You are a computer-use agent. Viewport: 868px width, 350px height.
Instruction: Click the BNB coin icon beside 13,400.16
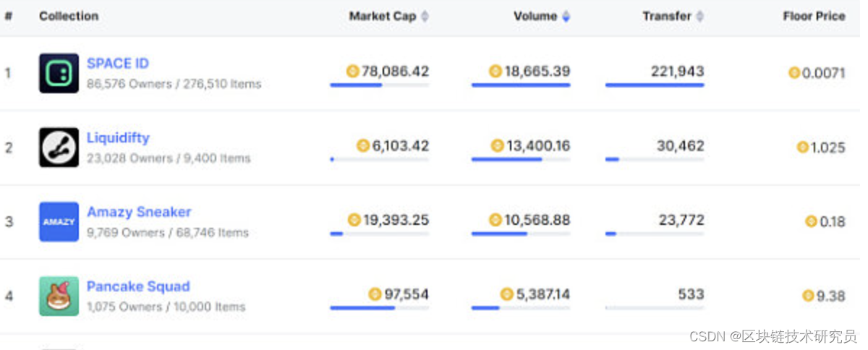(497, 146)
